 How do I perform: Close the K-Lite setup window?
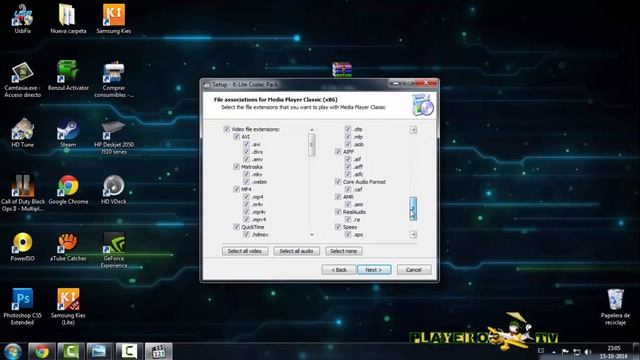[x=426, y=83]
